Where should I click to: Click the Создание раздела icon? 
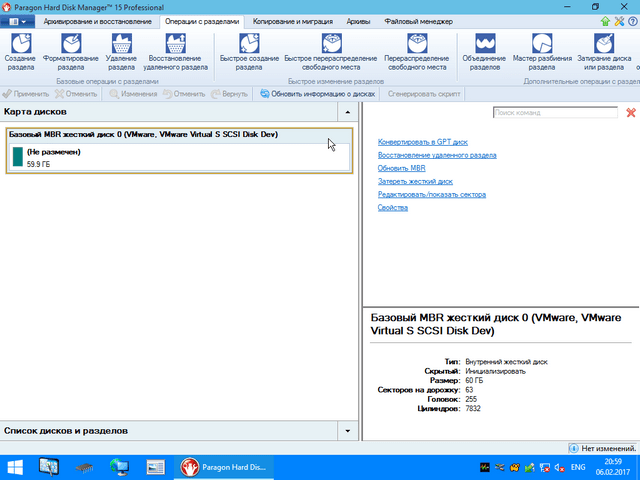pyautogui.click(x=19, y=44)
